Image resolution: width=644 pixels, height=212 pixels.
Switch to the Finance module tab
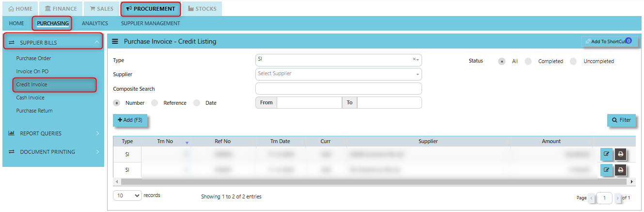pyautogui.click(x=61, y=9)
